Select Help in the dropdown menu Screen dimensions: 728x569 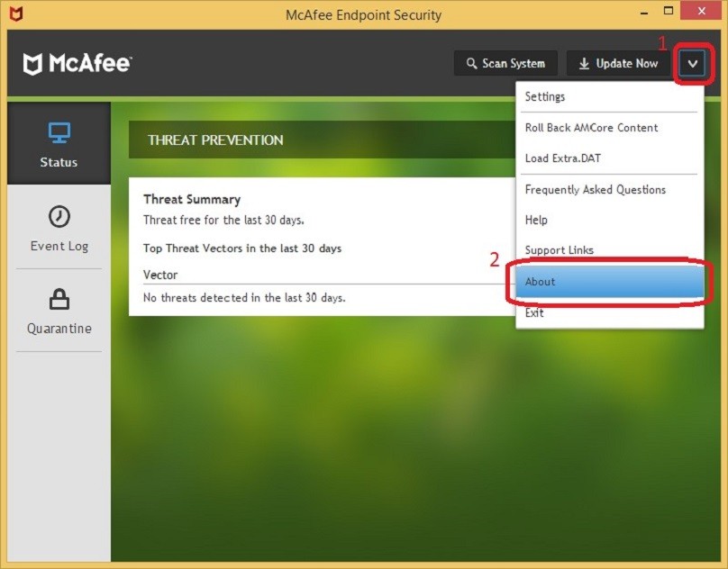point(610,220)
